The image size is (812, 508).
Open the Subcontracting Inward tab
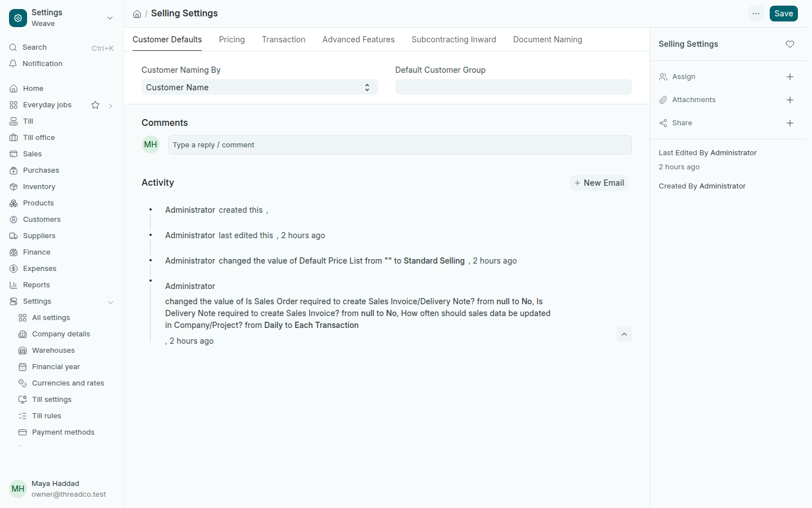coord(454,40)
